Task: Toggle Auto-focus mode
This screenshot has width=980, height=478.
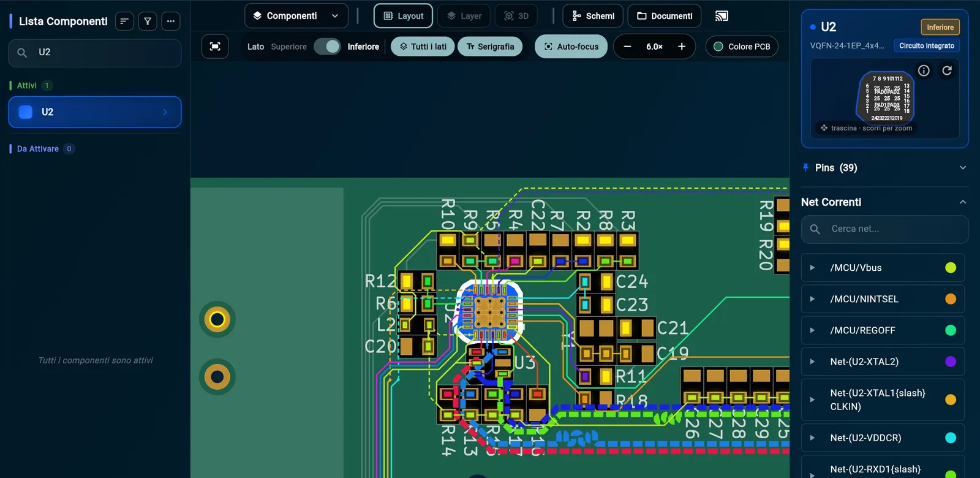Action: coord(571,47)
